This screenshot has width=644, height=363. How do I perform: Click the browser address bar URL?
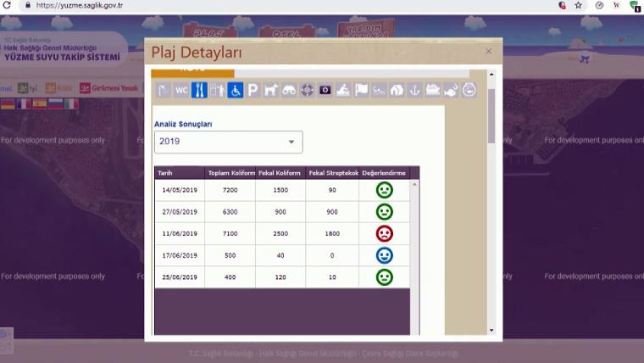click(80, 5)
